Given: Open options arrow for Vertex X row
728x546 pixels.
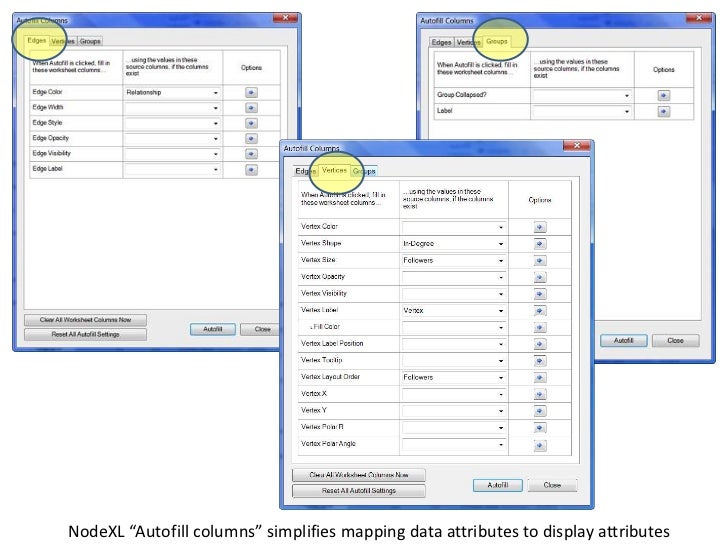Looking at the screenshot, I should point(540,394).
